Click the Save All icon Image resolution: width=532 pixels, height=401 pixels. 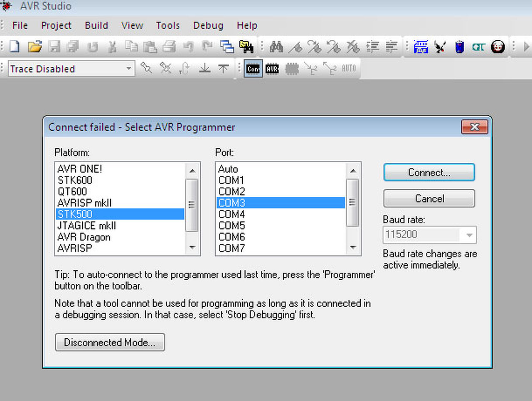tap(73, 46)
